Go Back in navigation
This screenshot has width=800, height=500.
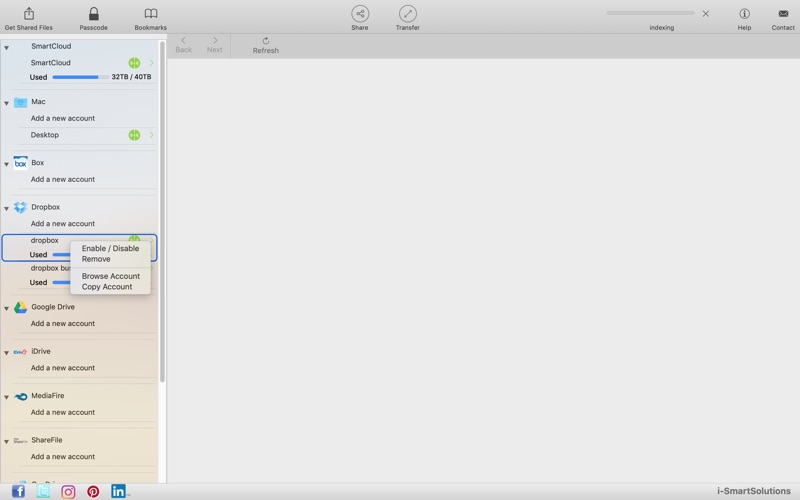tap(183, 45)
